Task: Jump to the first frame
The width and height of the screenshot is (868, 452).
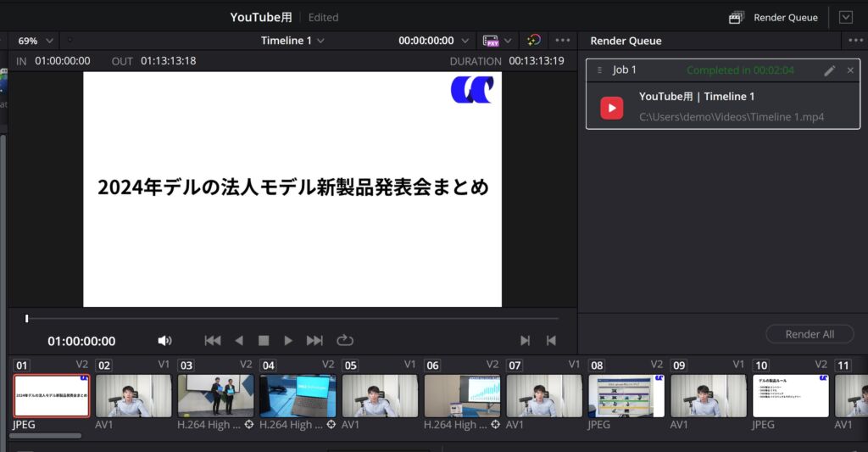Action: [x=213, y=341]
